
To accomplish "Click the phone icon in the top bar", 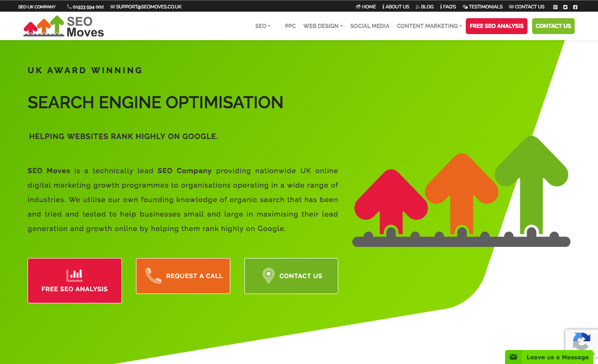I will tap(69, 7).
